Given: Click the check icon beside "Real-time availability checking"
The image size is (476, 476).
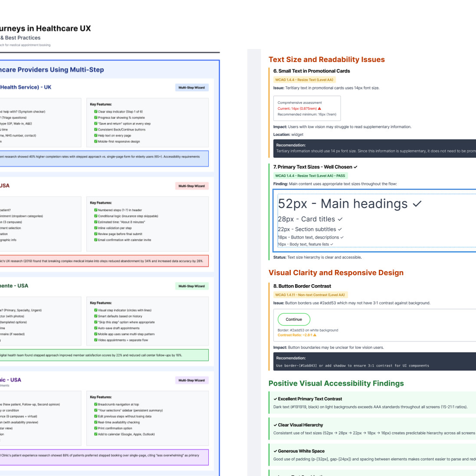Looking at the screenshot, I should 95,422.
